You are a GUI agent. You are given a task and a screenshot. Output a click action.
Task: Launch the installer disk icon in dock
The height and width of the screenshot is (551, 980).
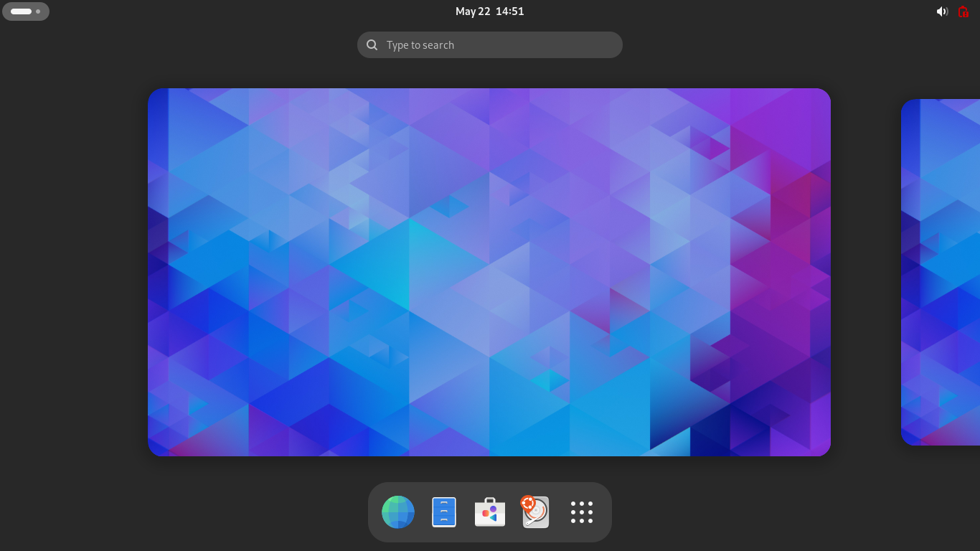click(x=535, y=512)
